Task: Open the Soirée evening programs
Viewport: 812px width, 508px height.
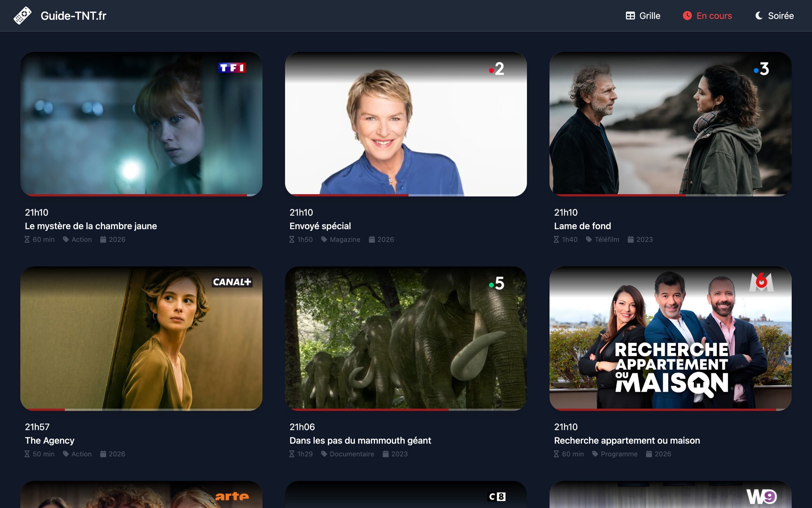Action: [x=774, y=16]
